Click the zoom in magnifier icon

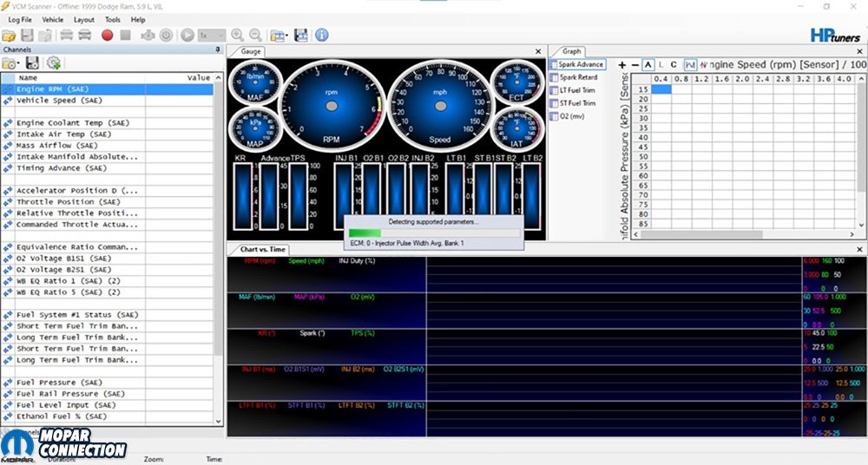[237, 36]
